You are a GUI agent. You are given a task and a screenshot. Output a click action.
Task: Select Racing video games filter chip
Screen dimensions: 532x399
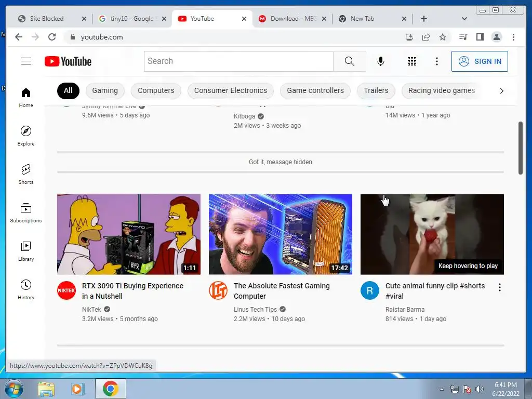(x=442, y=90)
